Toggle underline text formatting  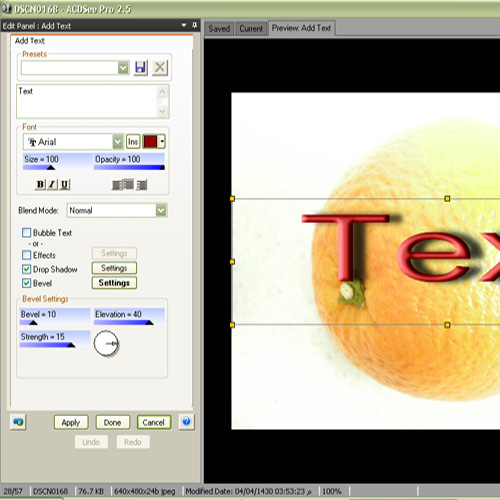(65, 184)
